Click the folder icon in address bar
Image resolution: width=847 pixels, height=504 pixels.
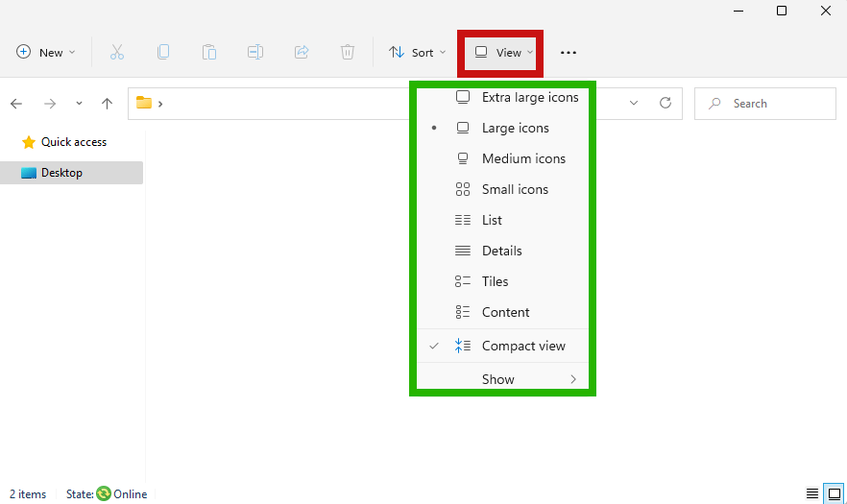pos(144,103)
